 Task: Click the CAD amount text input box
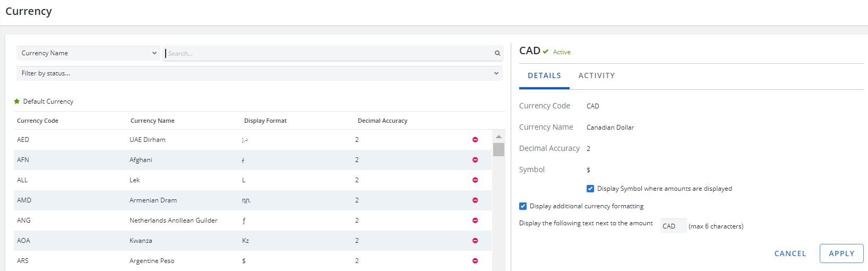(673, 226)
